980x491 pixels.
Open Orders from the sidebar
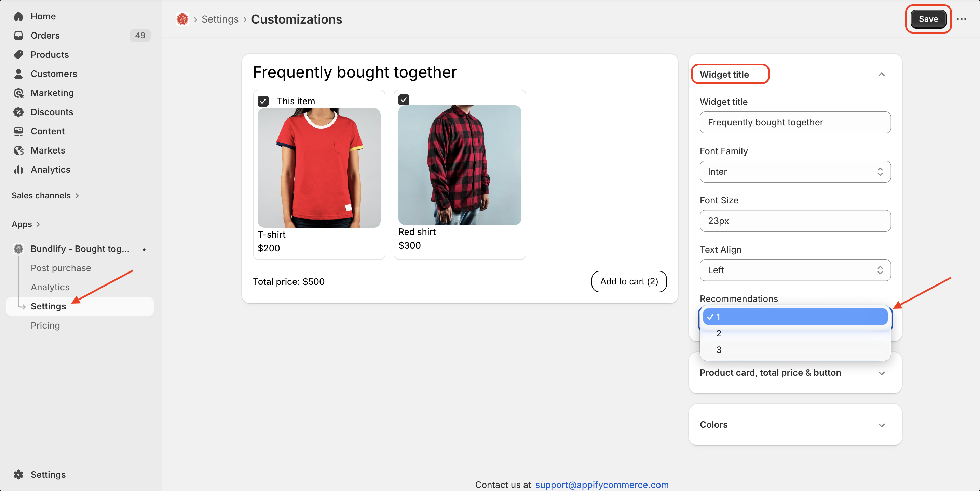point(45,36)
